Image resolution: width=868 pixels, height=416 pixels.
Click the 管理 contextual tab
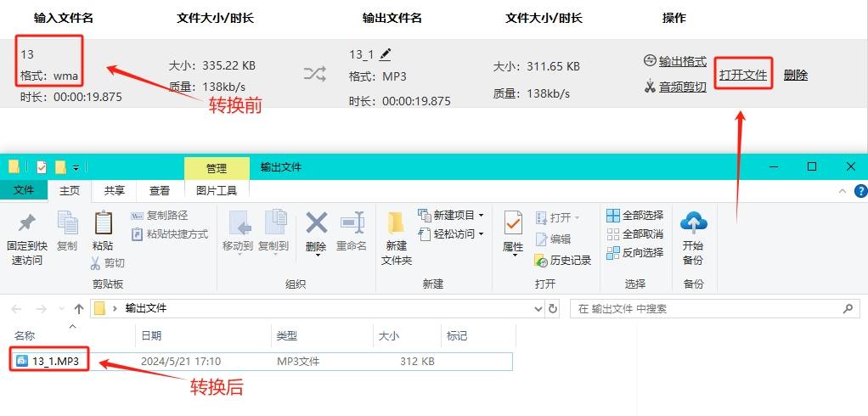click(x=217, y=169)
